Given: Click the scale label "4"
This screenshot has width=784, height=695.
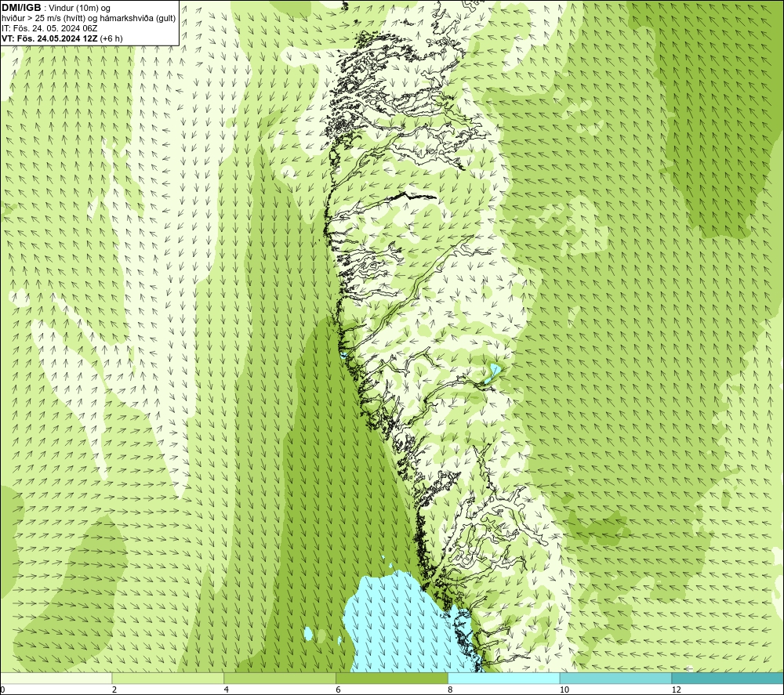Looking at the screenshot, I should point(227,690).
